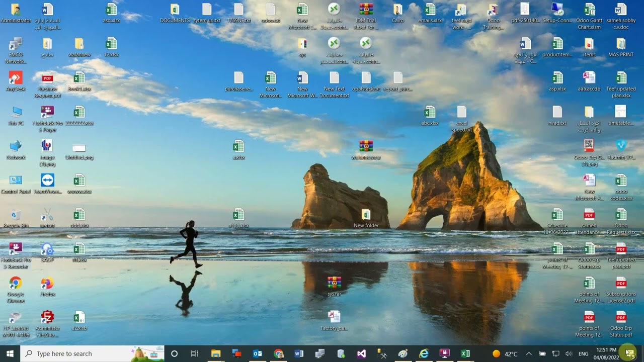The height and width of the screenshot is (362, 644).
Task: Select the Book1.xlsx file icon
Action: [79, 81]
